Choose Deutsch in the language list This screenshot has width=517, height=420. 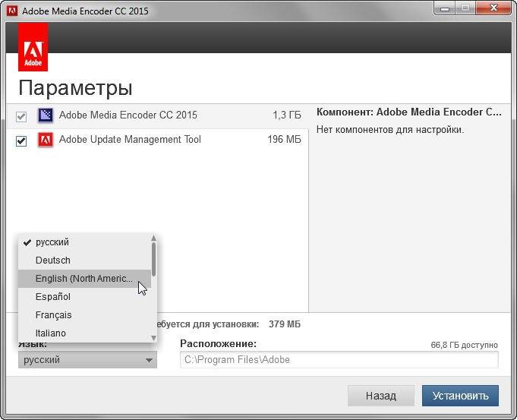[84, 261]
